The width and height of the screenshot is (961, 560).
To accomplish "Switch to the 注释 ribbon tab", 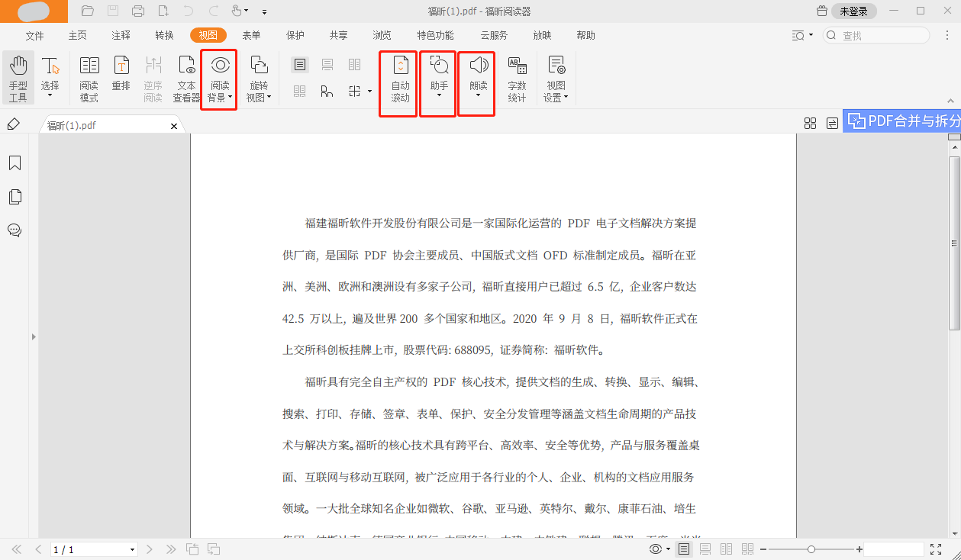I will pyautogui.click(x=122, y=35).
